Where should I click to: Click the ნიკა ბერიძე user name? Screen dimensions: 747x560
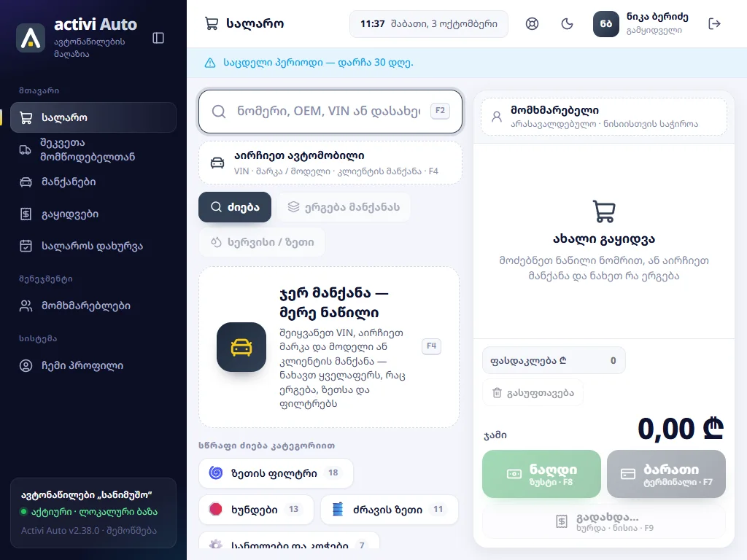(657, 17)
